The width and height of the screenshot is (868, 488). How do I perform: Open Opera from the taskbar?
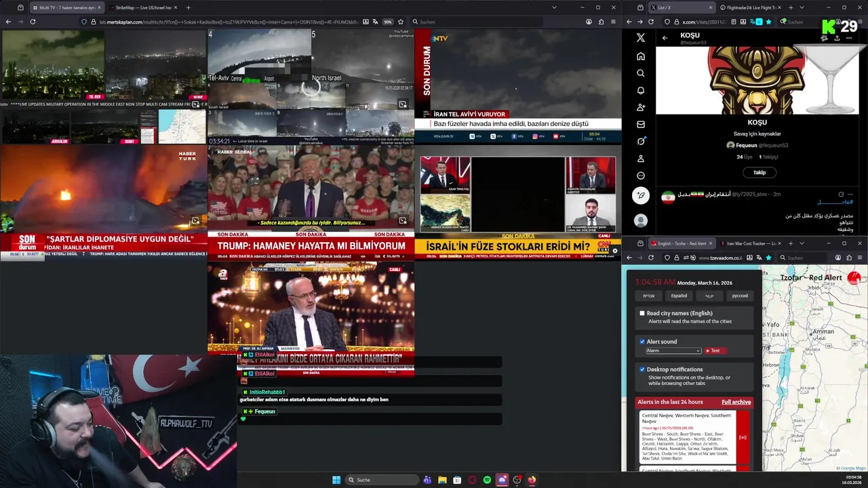pyautogui.click(x=472, y=480)
